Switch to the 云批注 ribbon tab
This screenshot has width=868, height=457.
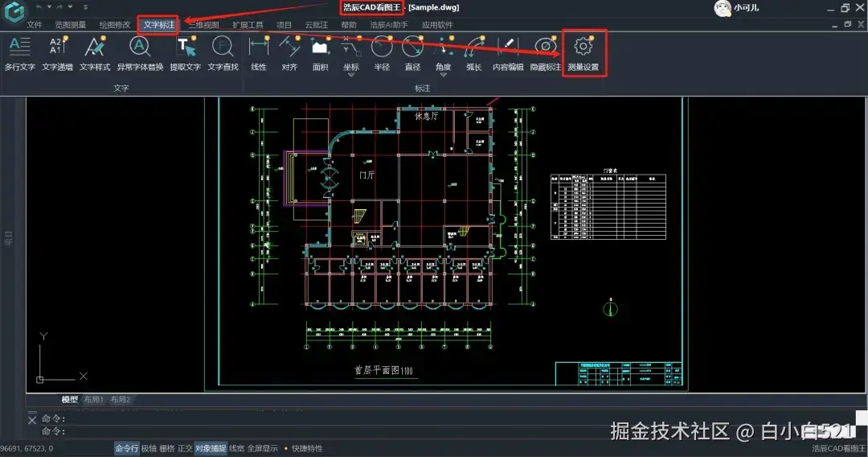point(317,25)
